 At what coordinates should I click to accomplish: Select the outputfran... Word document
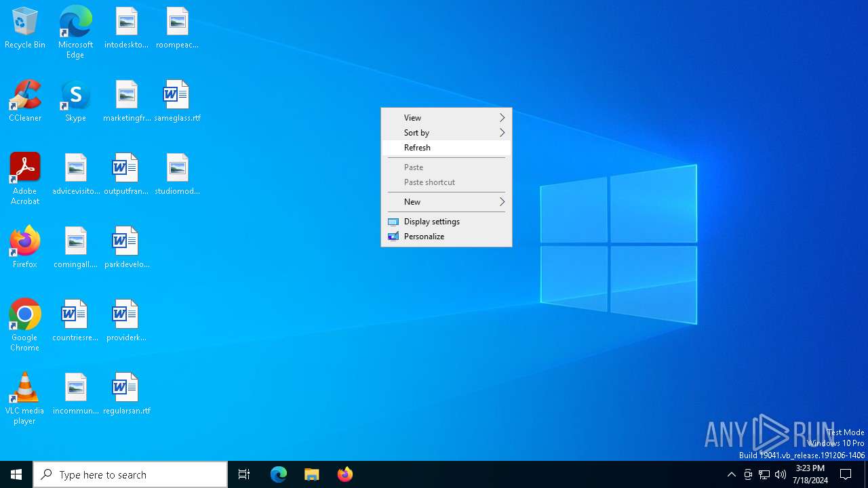pyautogui.click(x=126, y=175)
